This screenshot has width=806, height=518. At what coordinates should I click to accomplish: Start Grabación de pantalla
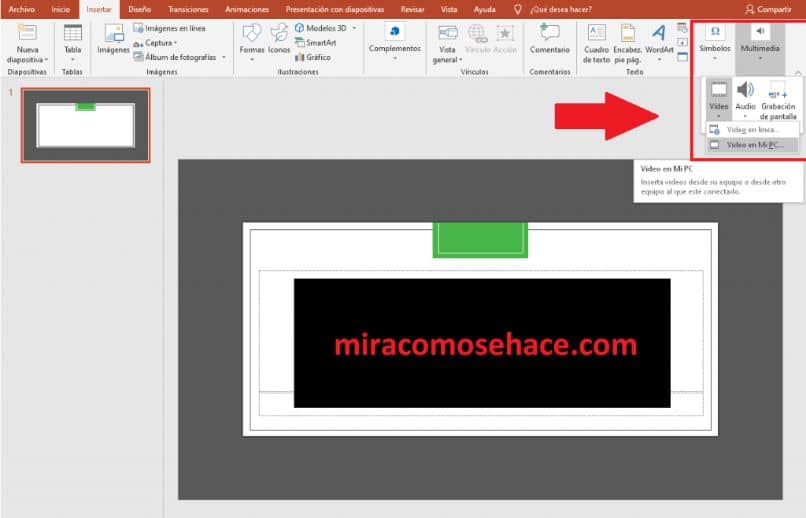778,100
